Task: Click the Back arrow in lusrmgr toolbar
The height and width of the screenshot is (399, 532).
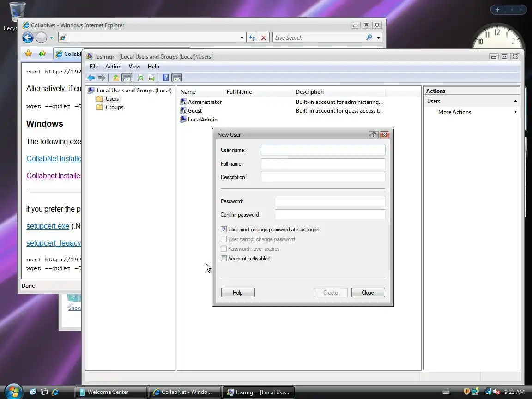Action: pos(91,78)
